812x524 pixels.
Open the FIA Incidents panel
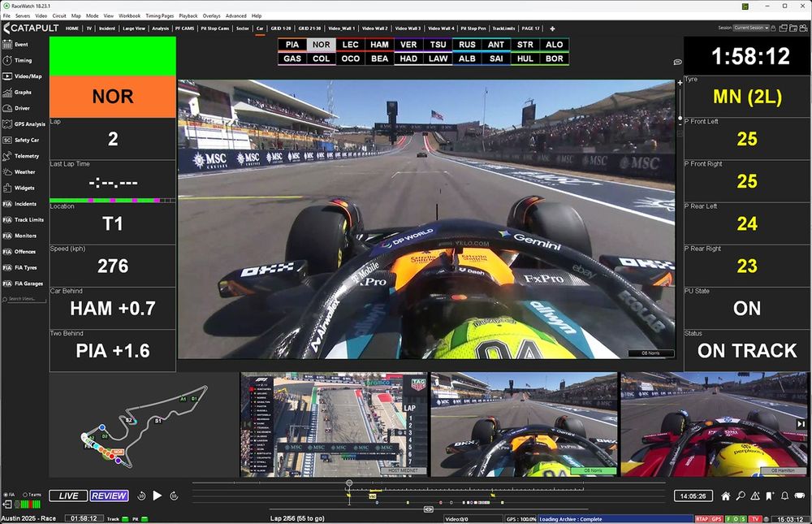[x=25, y=203]
